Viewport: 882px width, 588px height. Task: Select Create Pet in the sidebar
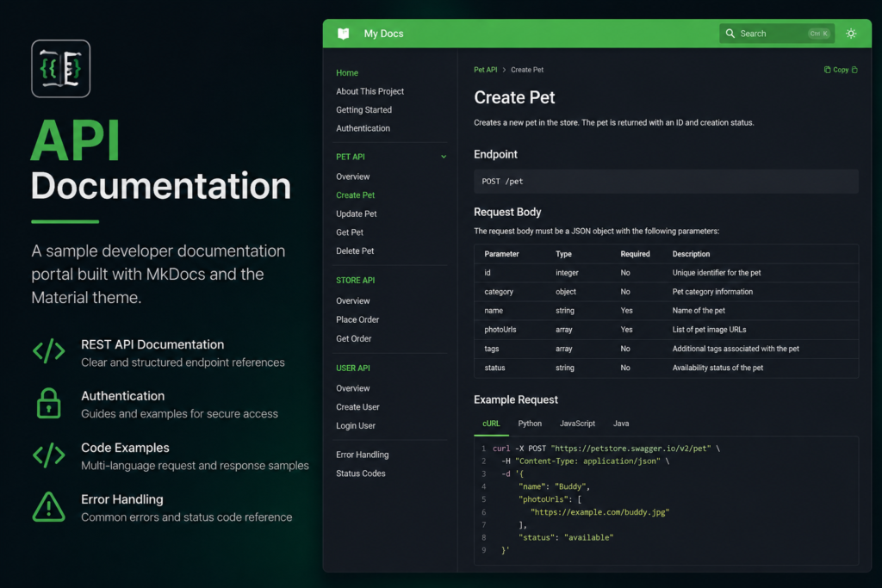pos(356,195)
